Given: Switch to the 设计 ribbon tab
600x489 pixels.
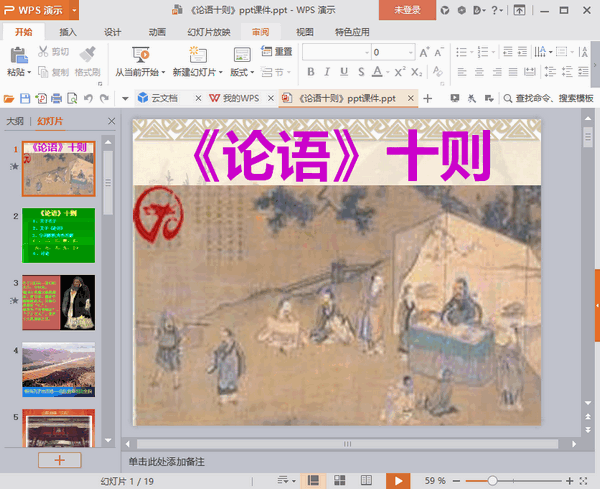Looking at the screenshot, I should (112, 32).
